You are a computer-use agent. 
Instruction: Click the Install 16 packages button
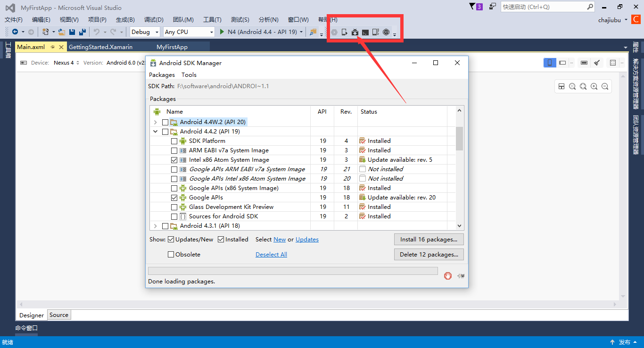click(x=429, y=240)
